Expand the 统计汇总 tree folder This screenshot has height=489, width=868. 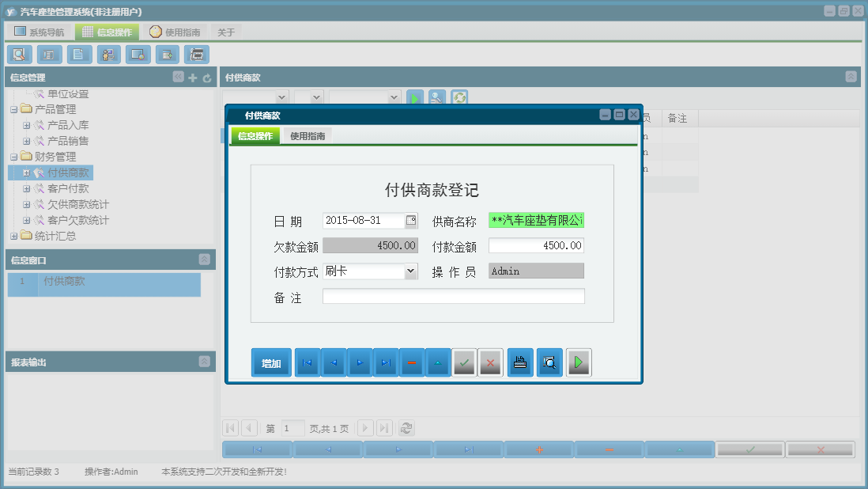pyautogui.click(x=14, y=237)
